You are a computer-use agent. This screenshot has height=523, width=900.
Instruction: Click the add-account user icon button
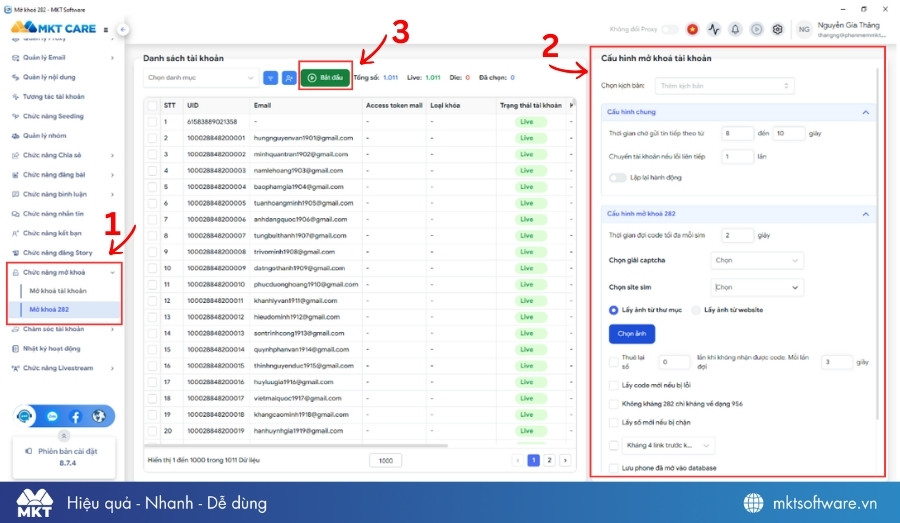point(289,78)
